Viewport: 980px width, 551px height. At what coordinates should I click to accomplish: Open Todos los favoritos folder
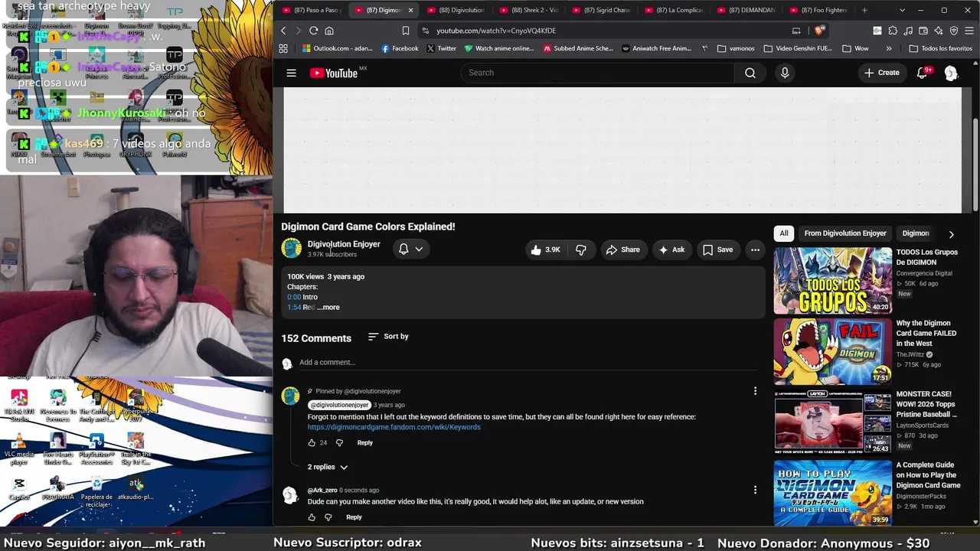tap(941, 48)
